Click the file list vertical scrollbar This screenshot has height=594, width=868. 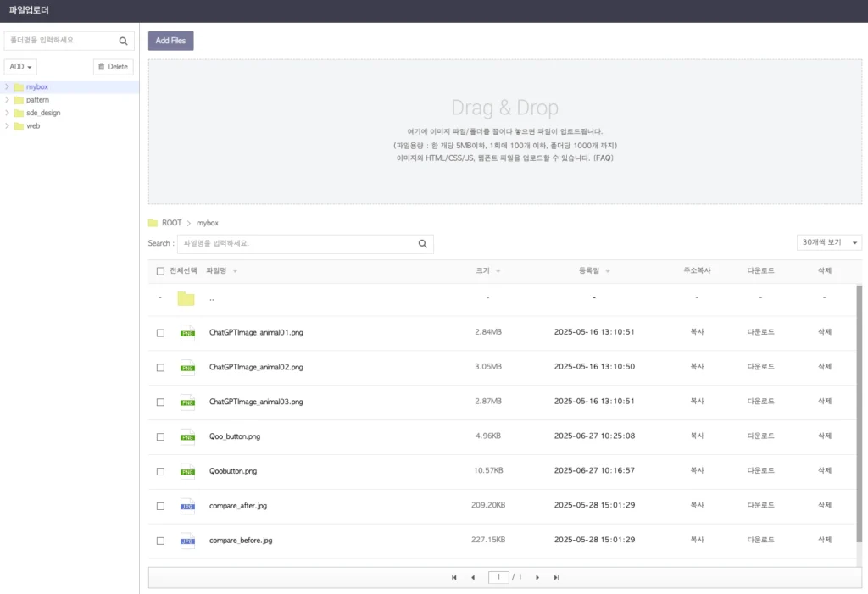tap(860, 414)
